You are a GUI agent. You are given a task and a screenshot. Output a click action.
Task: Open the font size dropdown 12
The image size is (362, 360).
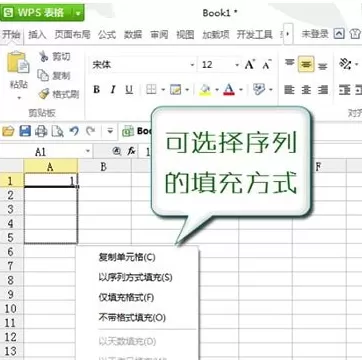(x=237, y=65)
